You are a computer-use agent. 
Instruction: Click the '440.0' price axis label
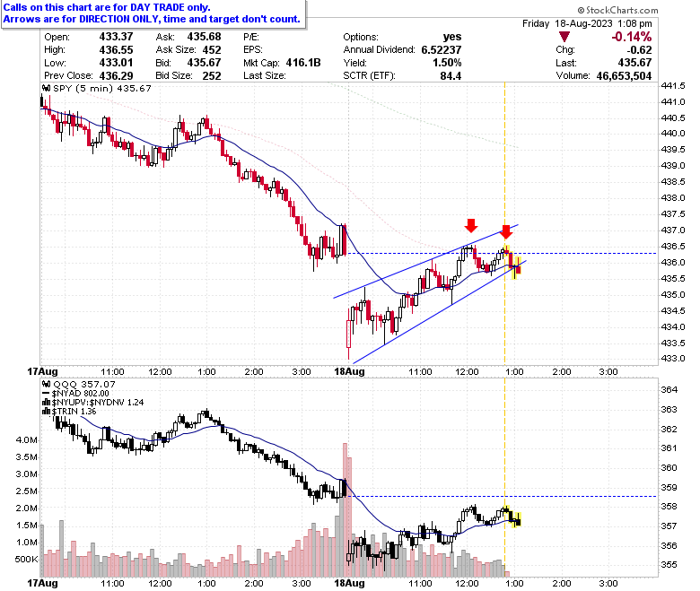tap(673, 133)
